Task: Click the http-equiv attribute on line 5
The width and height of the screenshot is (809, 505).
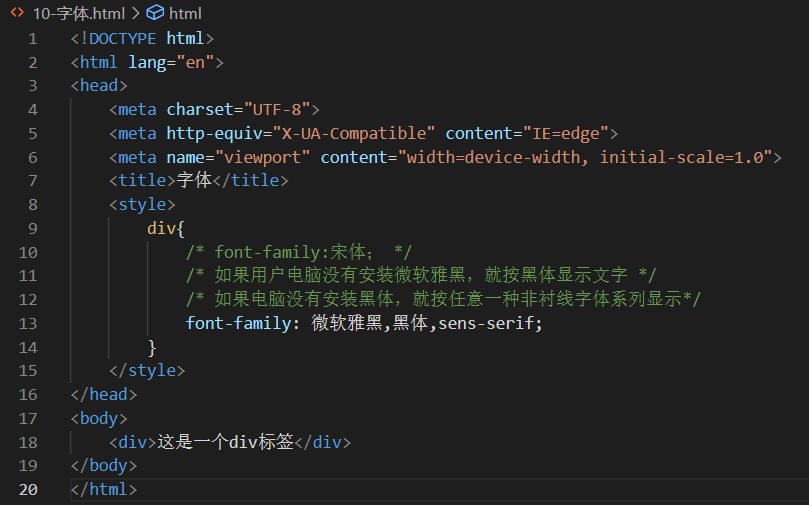Action: (x=214, y=134)
